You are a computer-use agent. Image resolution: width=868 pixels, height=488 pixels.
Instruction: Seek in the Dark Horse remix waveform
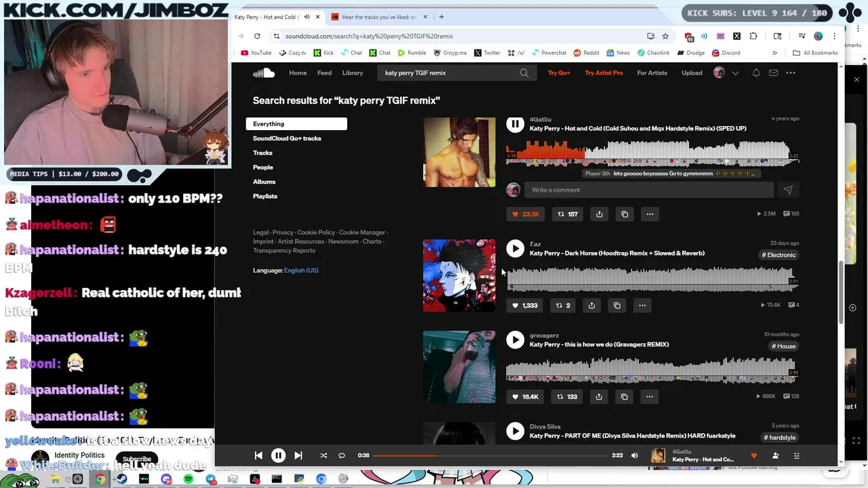point(652,279)
